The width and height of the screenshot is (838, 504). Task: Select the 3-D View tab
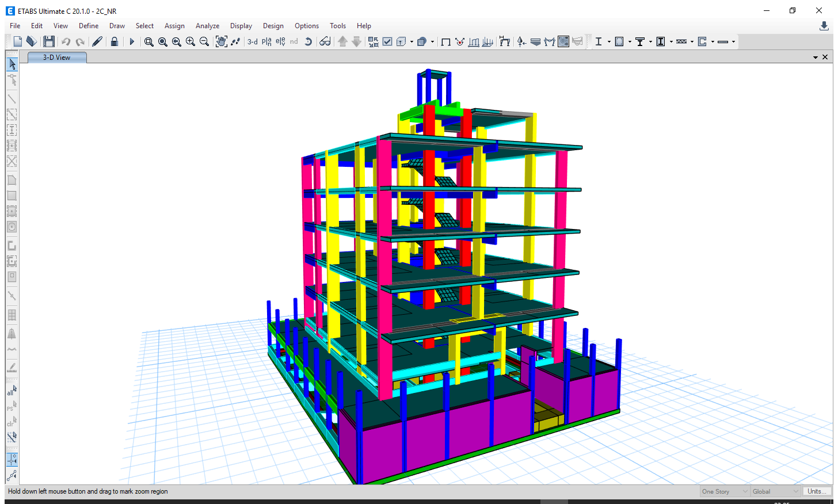57,58
